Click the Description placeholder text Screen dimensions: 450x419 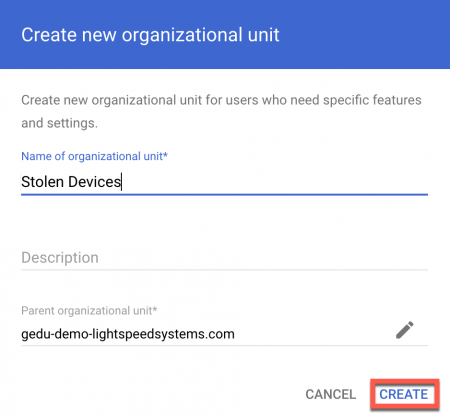(60, 258)
